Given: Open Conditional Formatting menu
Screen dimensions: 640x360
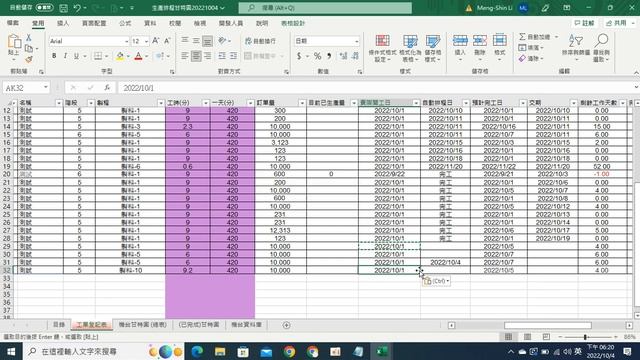Looking at the screenshot, I should [x=382, y=48].
